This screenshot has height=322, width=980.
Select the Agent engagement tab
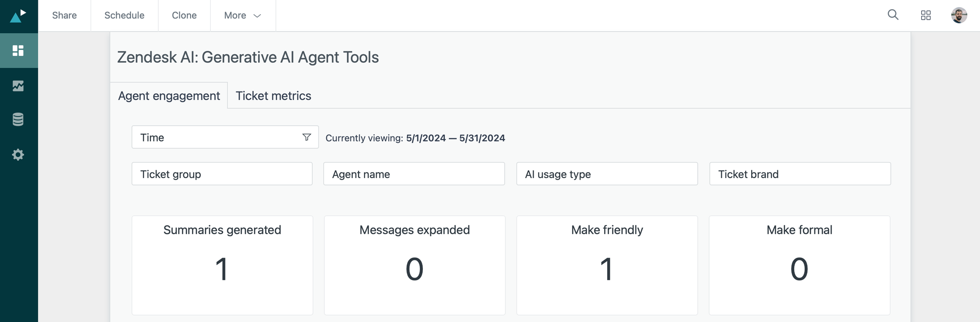(x=169, y=96)
